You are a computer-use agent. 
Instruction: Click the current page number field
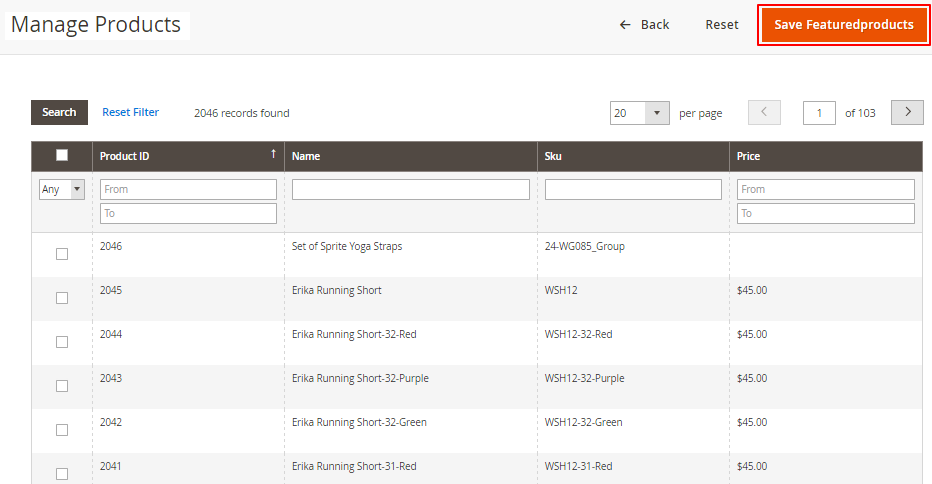click(819, 113)
